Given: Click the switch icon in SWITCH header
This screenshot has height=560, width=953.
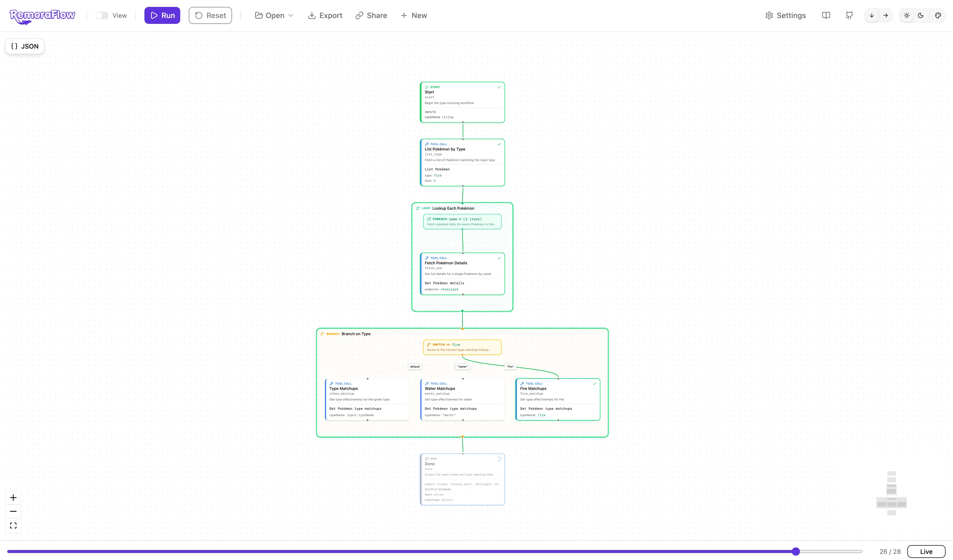Looking at the screenshot, I should coord(429,344).
